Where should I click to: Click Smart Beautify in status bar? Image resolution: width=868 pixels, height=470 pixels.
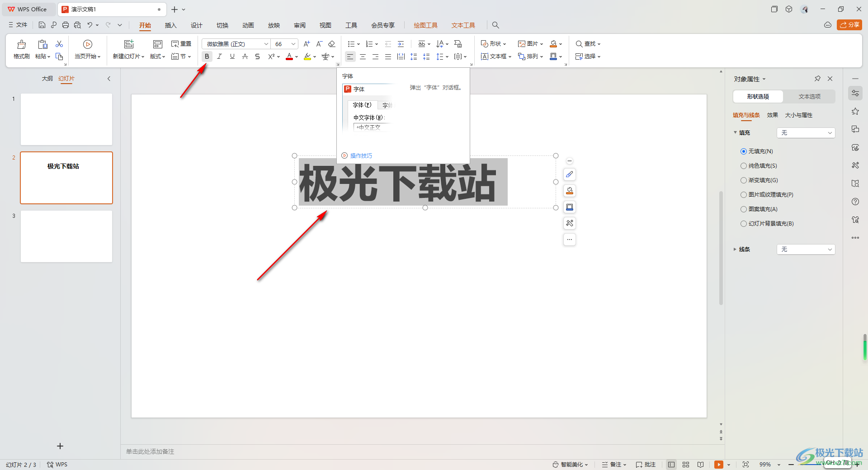click(571, 465)
